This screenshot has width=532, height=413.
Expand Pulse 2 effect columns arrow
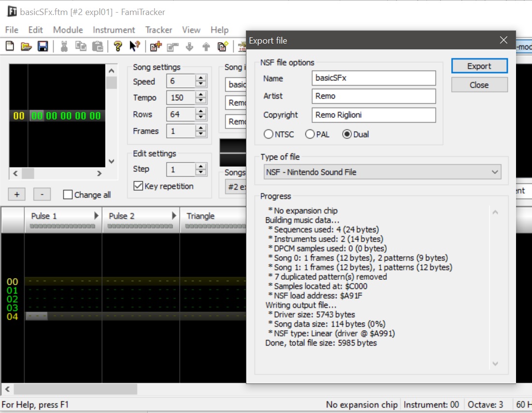[x=174, y=215]
